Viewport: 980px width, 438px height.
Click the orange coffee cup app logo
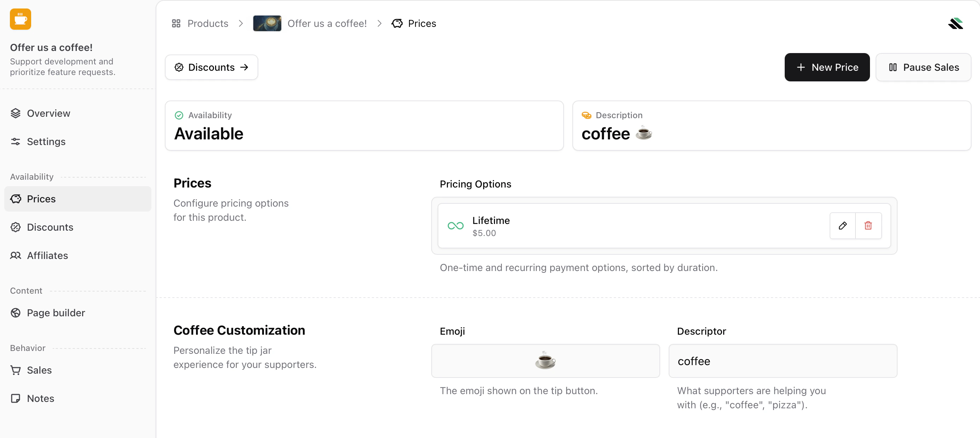pyautogui.click(x=21, y=19)
